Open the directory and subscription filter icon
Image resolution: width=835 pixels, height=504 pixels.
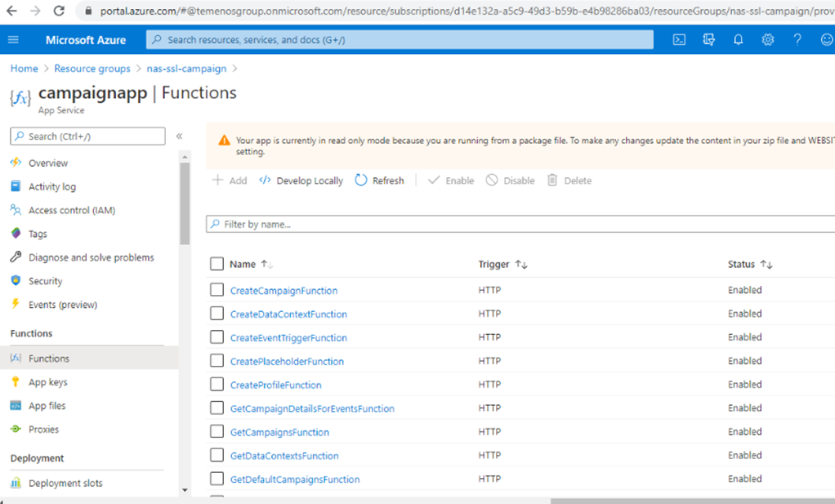click(708, 40)
